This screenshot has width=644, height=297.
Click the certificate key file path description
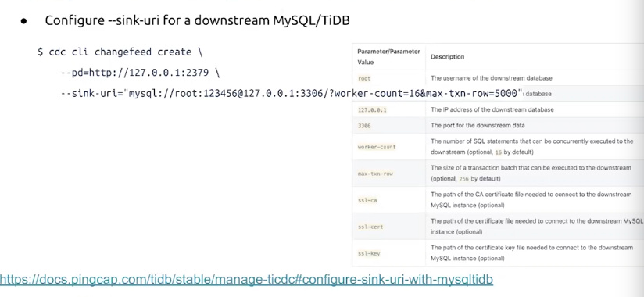pos(532,253)
